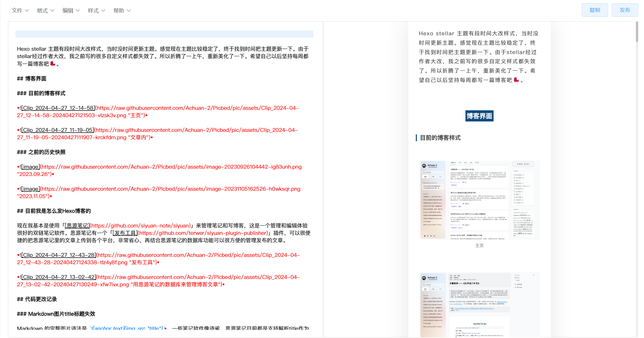
Task: Click the 目前的博客样式 heading in preview
Action: tap(440, 138)
